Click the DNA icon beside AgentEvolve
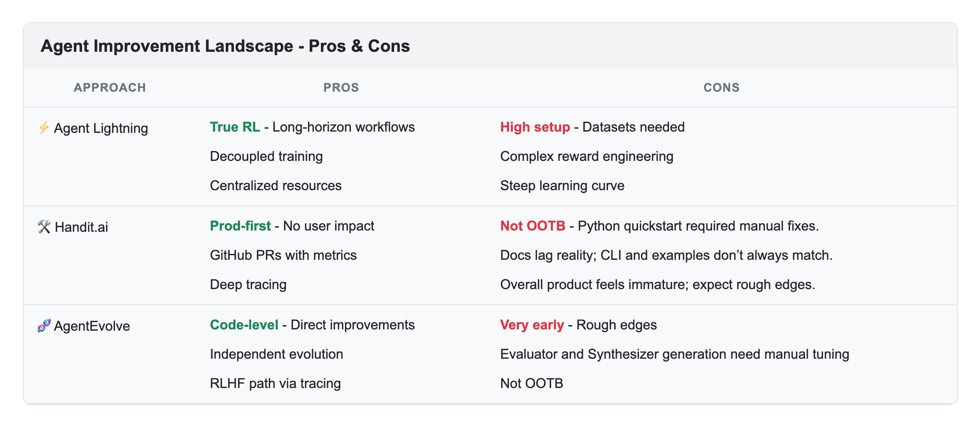 (x=44, y=326)
